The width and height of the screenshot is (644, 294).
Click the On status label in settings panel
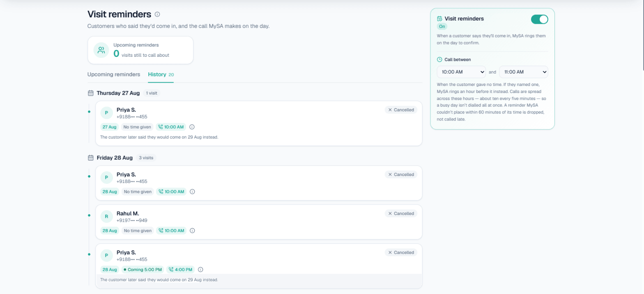point(442,26)
